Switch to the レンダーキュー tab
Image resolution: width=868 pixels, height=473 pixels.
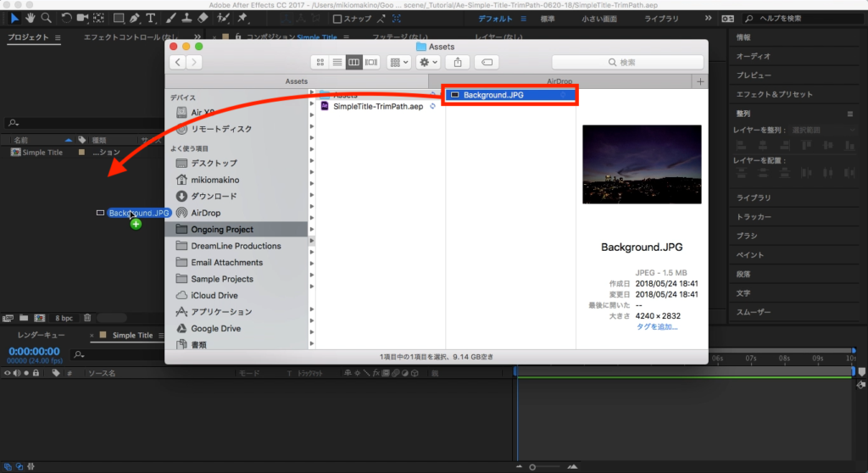(34, 336)
